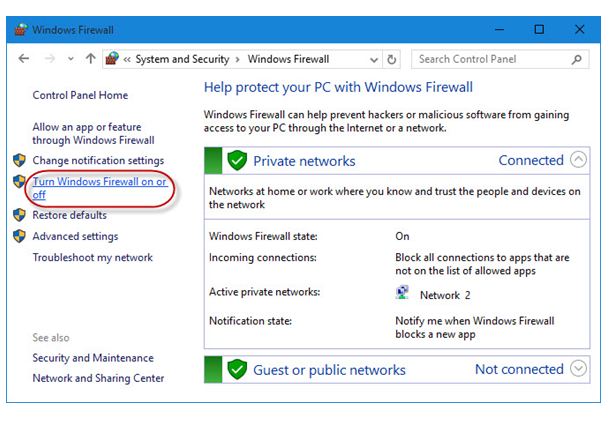Open the address bar history dropdown
Image resolution: width=615 pixels, height=423 pixels.
[x=374, y=60]
